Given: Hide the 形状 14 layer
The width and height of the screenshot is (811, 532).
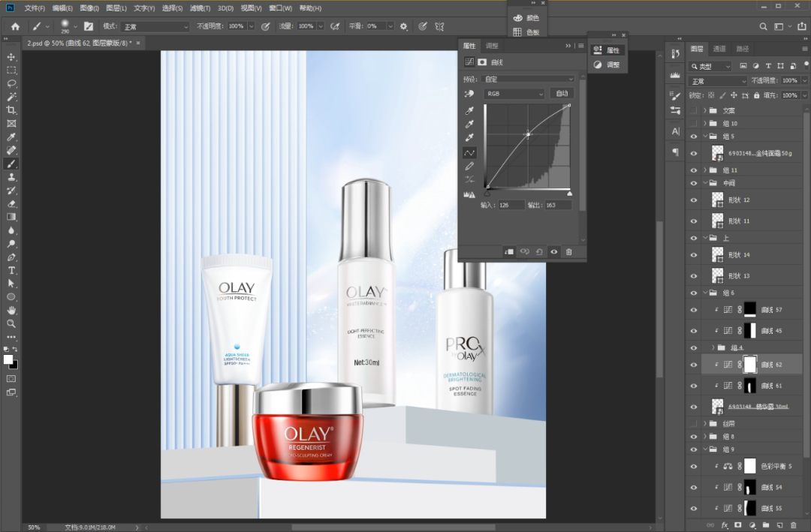Looking at the screenshot, I should coord(694,255).
